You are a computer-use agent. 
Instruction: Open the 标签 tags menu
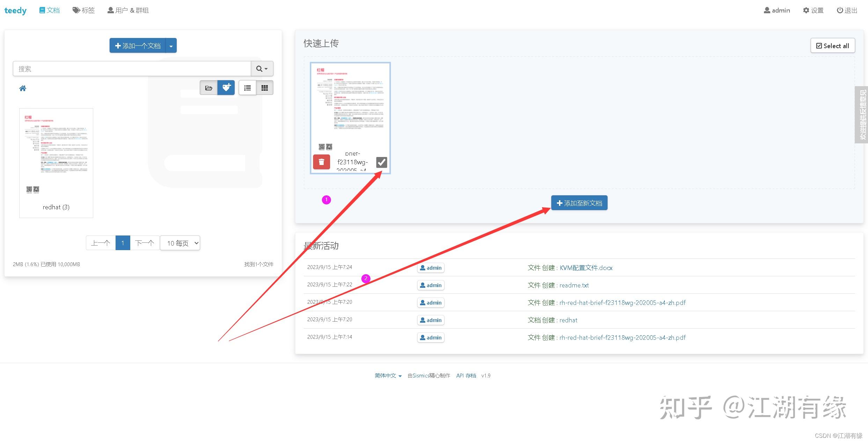[84, 10]
